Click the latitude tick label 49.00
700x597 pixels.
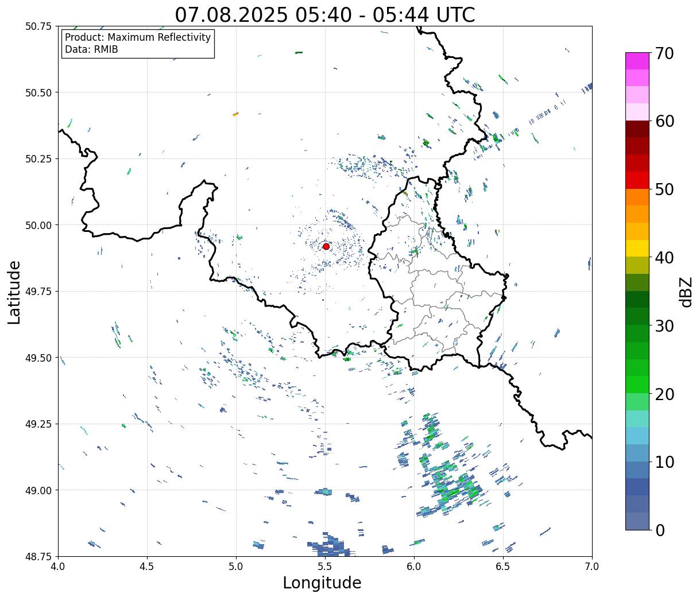38,490
